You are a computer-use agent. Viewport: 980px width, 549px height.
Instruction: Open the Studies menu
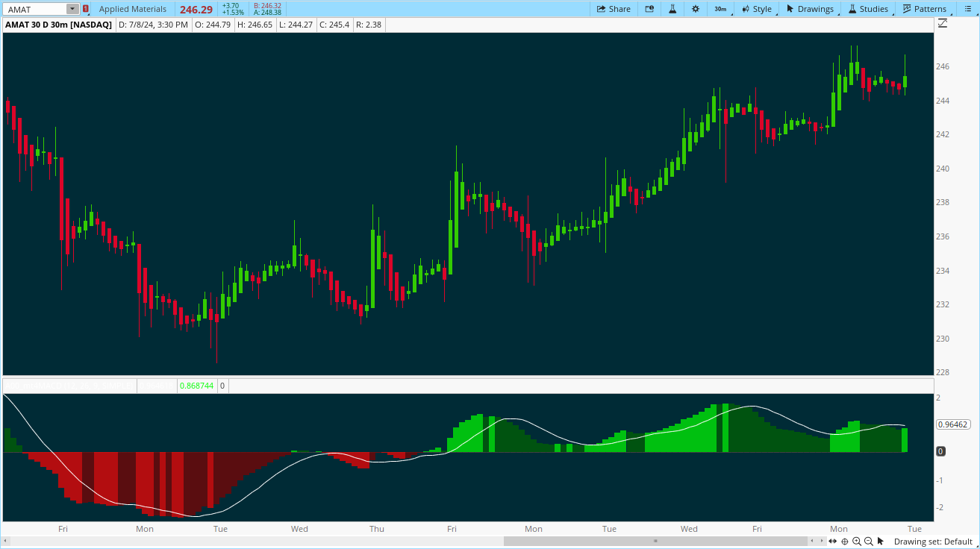click(868, 9)
